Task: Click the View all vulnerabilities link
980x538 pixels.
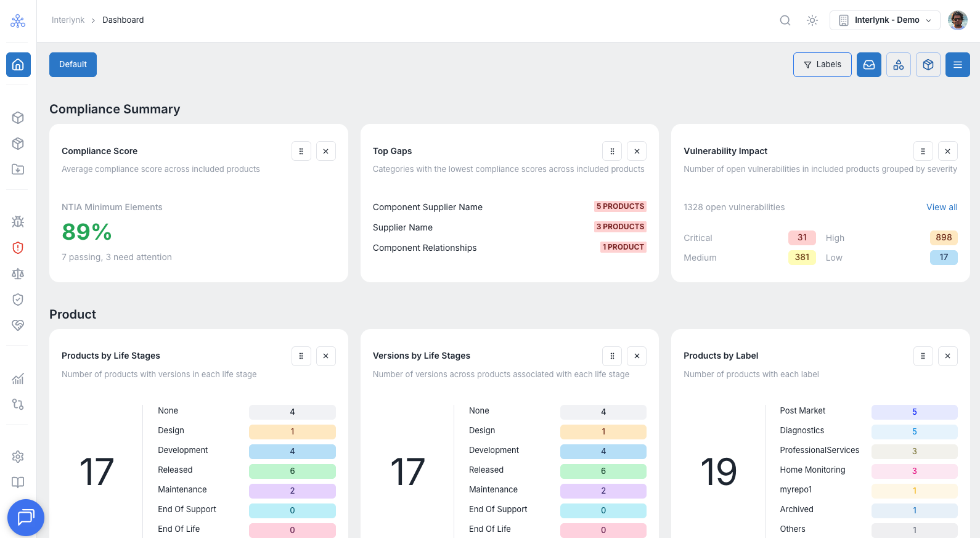Action: click(942, 207)
